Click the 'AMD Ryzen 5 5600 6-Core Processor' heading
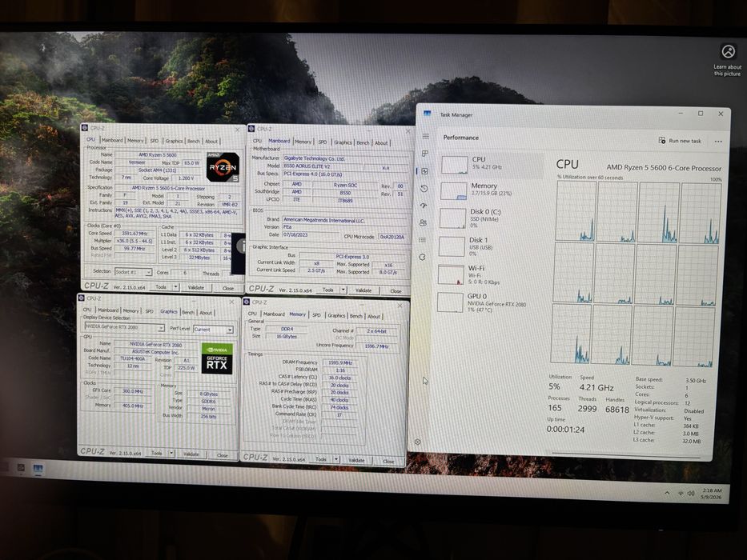The width and height of the screenshot is (747, 560). click(664, 168)
